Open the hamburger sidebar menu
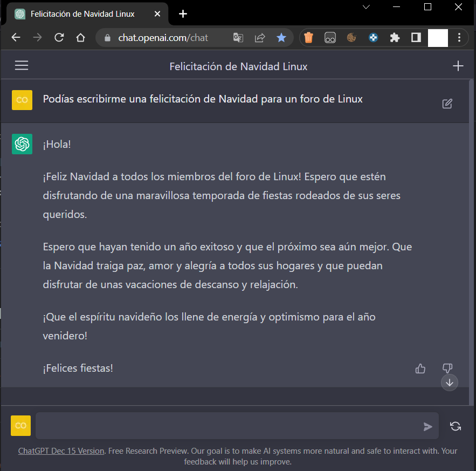 click(x=22, y=65)
